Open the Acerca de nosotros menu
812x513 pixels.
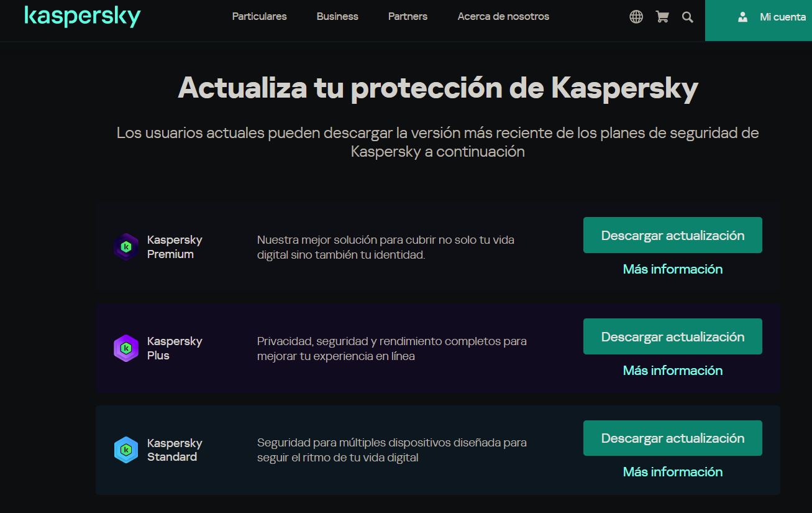(503, 17)
